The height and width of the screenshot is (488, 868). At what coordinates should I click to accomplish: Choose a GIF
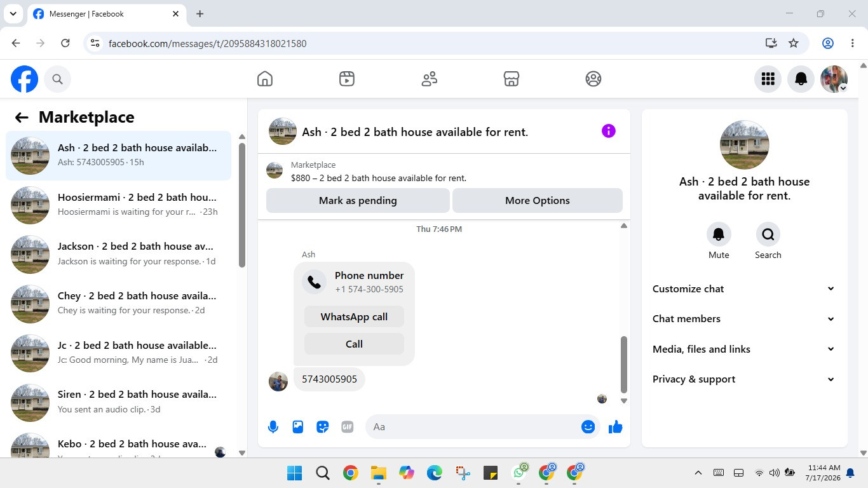click(x=348, y=427)
